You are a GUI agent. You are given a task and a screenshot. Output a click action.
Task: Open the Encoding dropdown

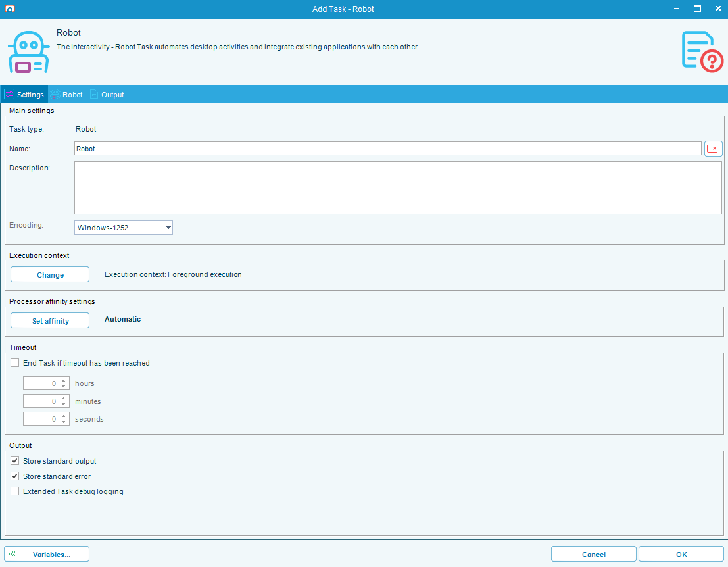click(x=168, y=228)
